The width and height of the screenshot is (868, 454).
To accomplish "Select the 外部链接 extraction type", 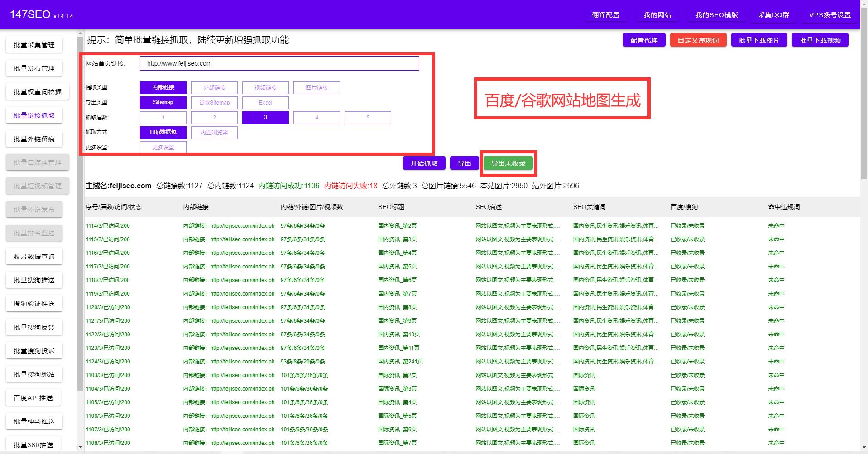I will (x=214, y=87).
